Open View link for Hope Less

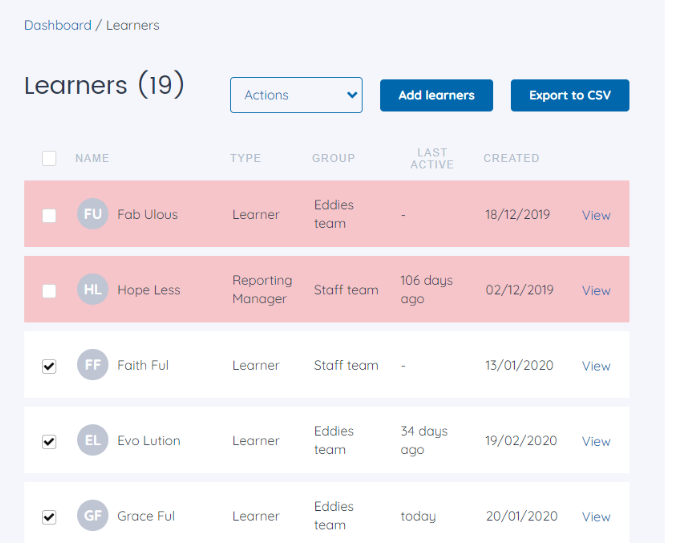click(596, 291)
